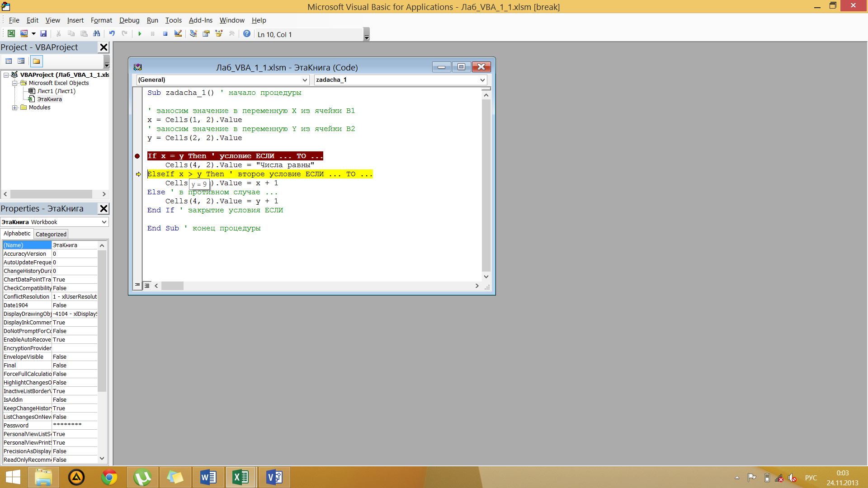Switch to Excel from taskbar
This screenshot has width=868, height=488.
click(x=241, y=477)
